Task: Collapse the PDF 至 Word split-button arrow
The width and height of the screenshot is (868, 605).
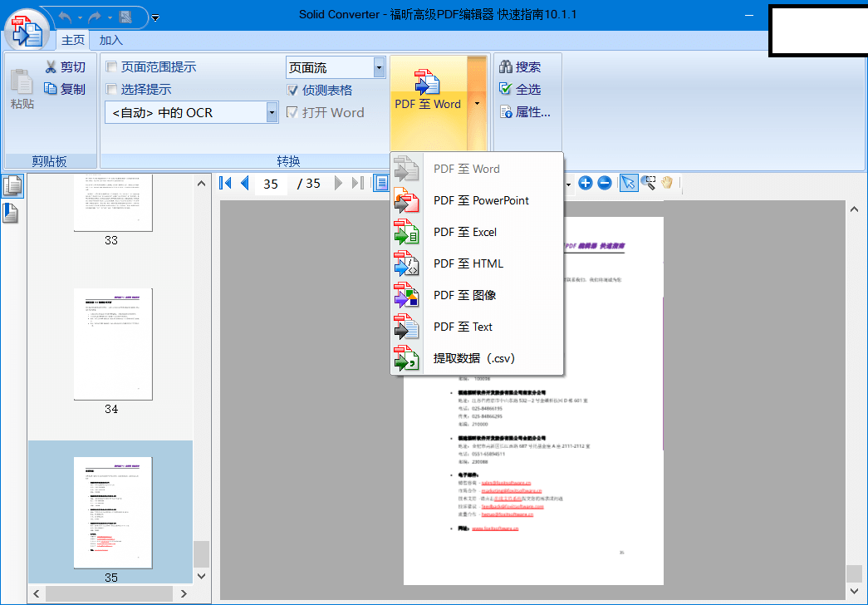Action: click(477, 104)
